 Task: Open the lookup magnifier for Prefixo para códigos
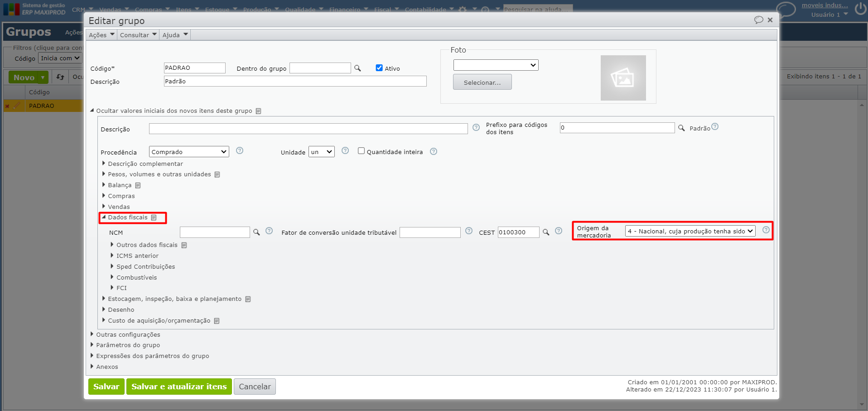pos(681,128)
